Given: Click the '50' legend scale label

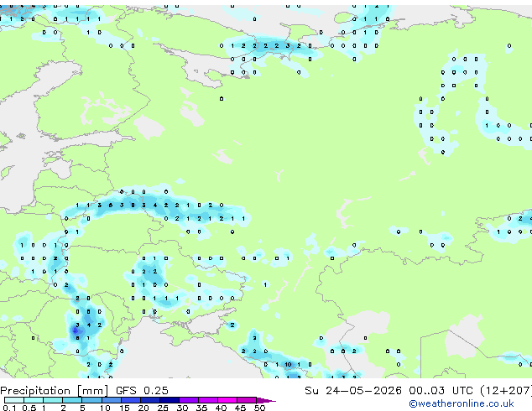Looking at the screenshot, I should (x=259, y=408).
